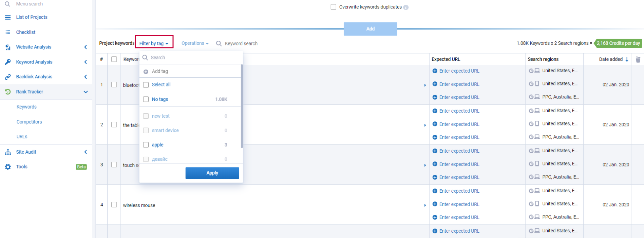644x238 pixels.
Task: Click the plus icon of row 4's third expected URL
Action: point(435,217)
